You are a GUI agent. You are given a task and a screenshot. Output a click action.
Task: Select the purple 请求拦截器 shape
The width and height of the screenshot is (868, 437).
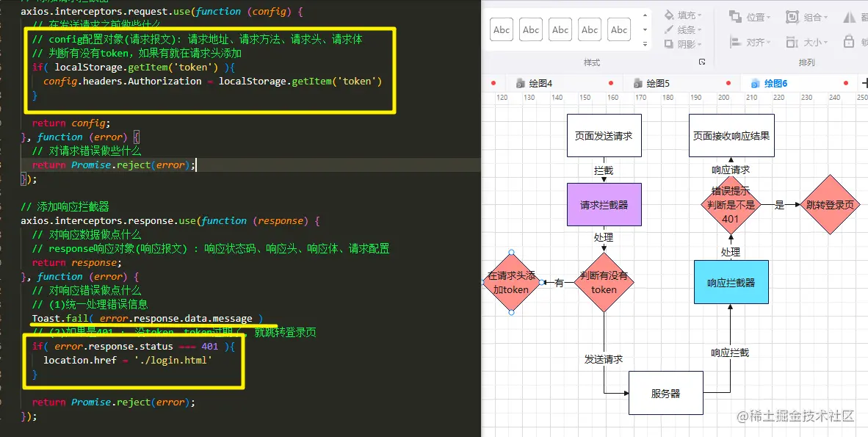tap(604, 204)
